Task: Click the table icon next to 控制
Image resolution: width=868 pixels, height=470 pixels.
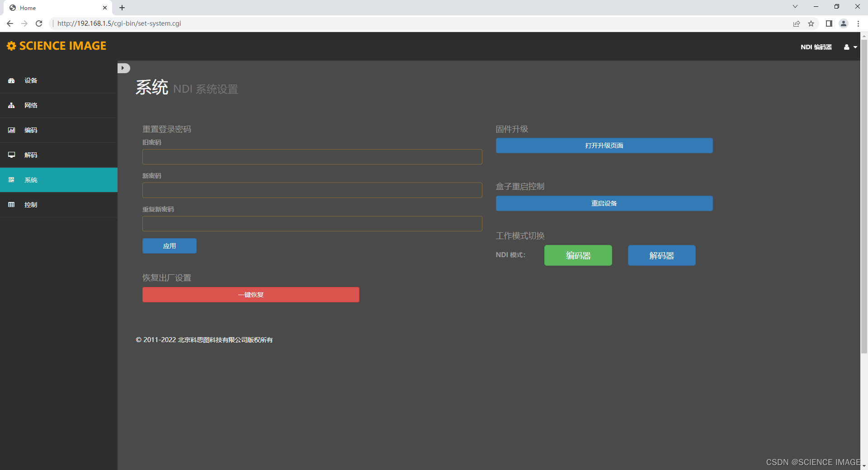Action: [11, 205]
